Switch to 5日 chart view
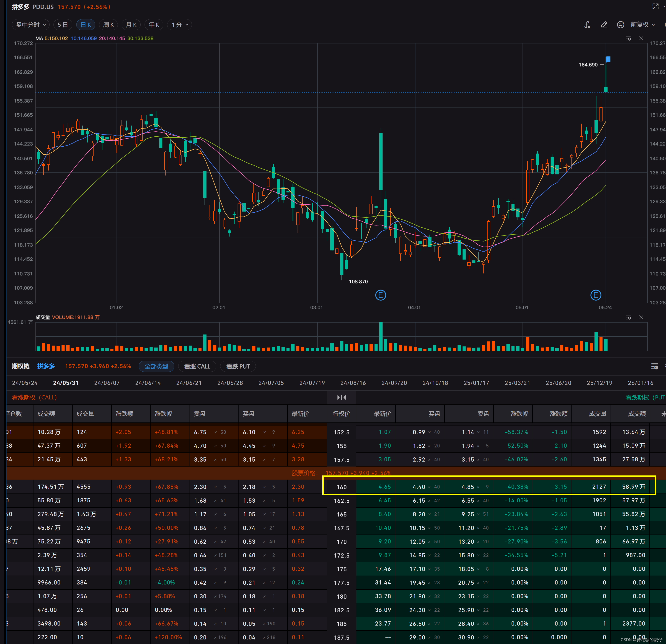666x644 pixels. pyautogui.click(x=63, y=25)
